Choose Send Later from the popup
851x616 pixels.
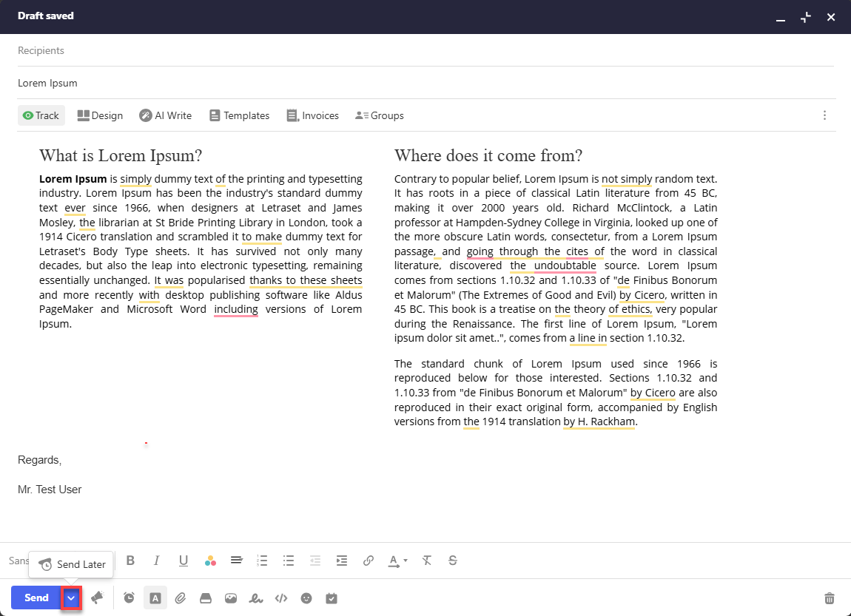pyautogui.click(x=71, y=564)
